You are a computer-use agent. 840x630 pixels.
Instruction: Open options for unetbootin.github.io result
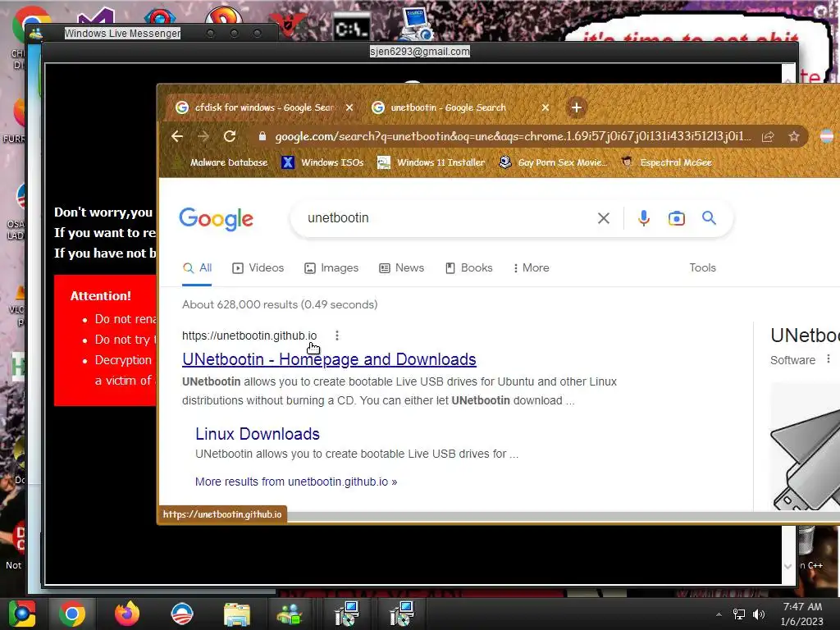pyautogui.click(x=337, y=336)
